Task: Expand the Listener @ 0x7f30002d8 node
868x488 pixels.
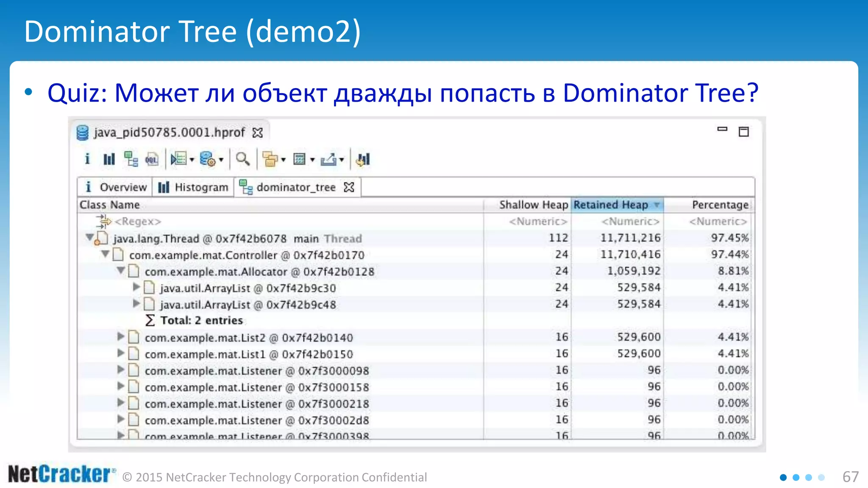Action: click(x=121, y=419)
